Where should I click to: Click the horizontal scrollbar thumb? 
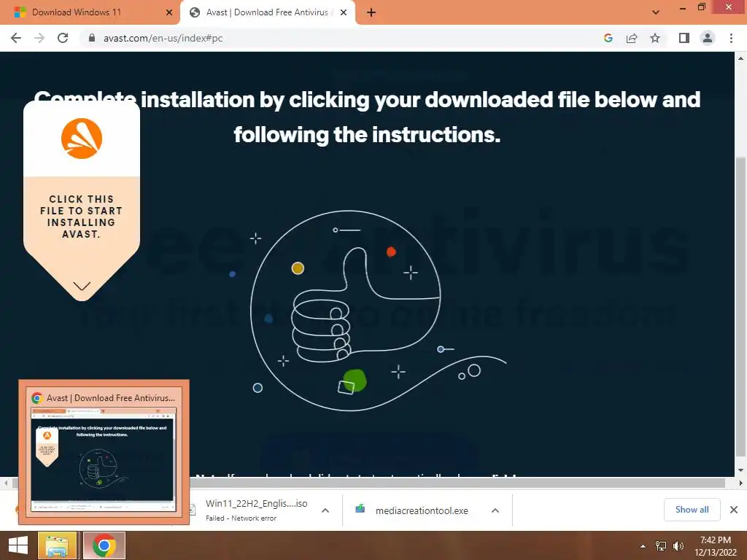tap(368, 483)
